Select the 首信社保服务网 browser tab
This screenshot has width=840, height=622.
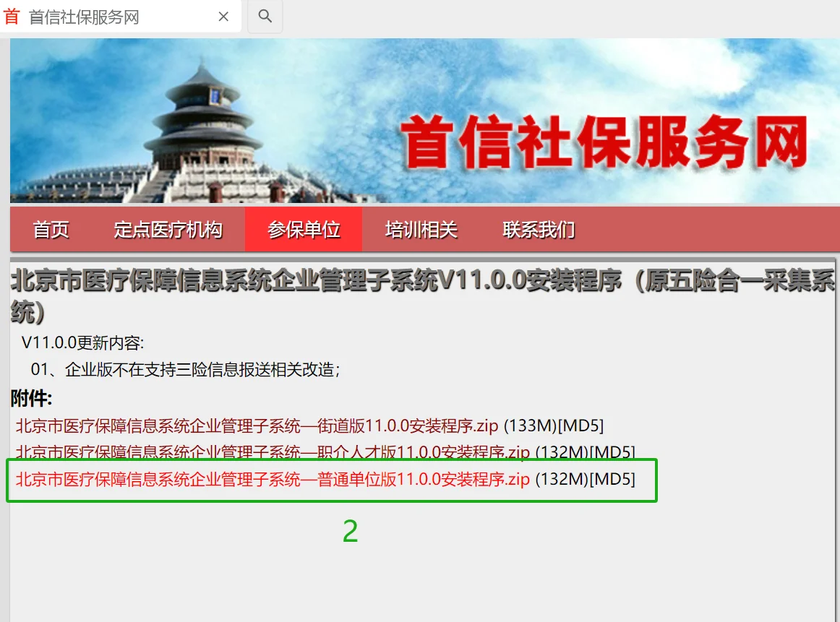120,17
